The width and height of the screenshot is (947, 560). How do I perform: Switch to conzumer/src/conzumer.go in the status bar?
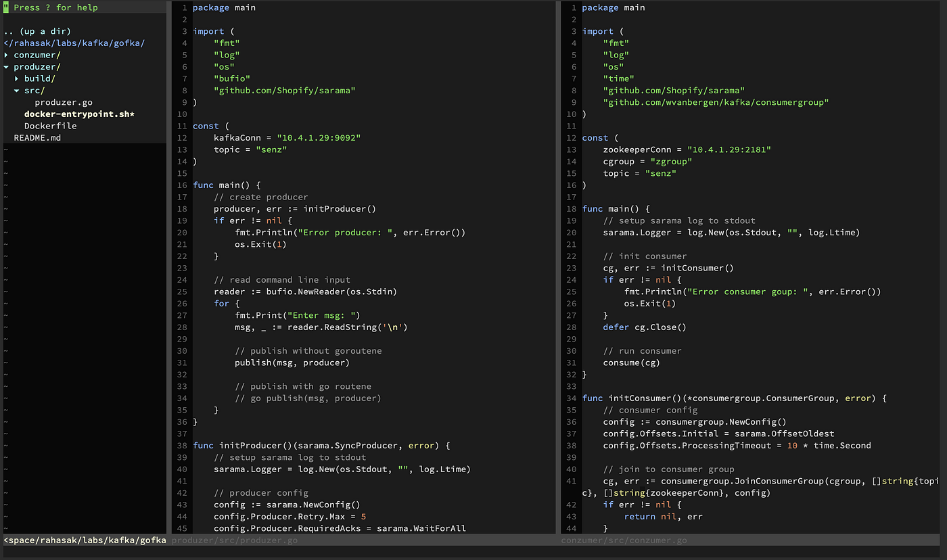click(624, 540)
